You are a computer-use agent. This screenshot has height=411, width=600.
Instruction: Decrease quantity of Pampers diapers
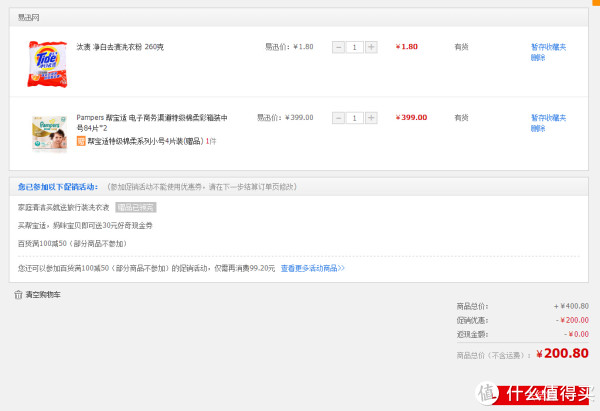[338, 118]
